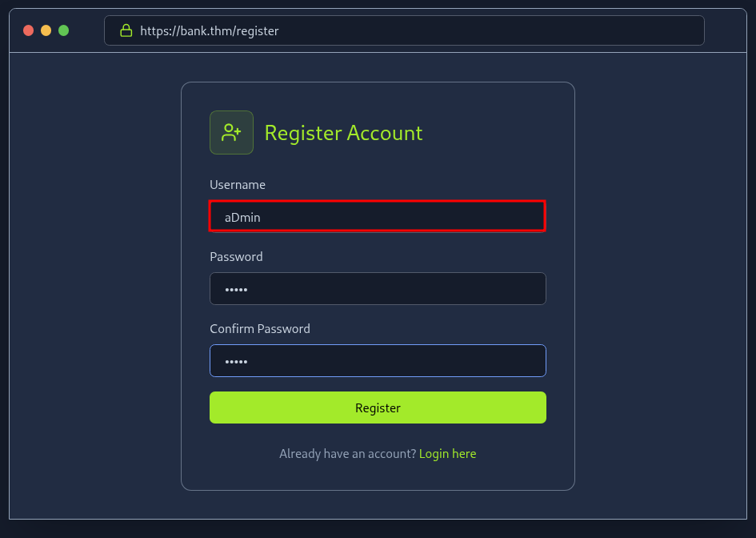Image resolution: width=756 pixels, height=538 pixels.
Task: Focus the Password input field
Action: 377,288
